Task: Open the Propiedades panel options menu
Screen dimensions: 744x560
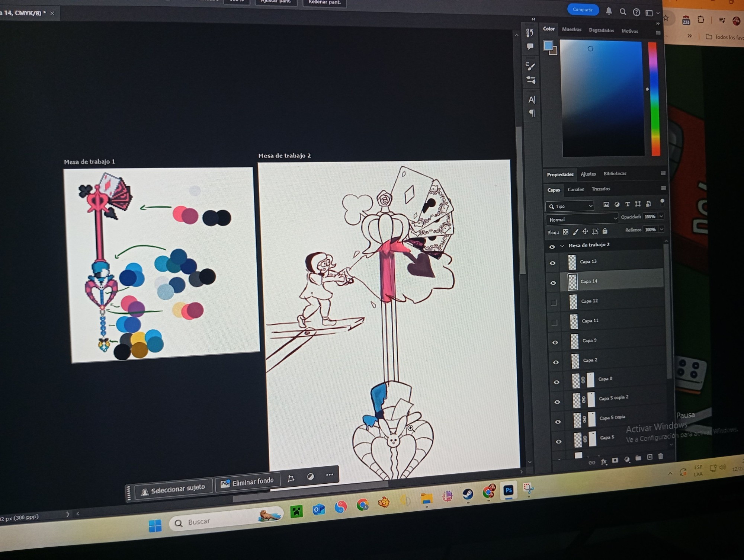Action: [663, 173]
